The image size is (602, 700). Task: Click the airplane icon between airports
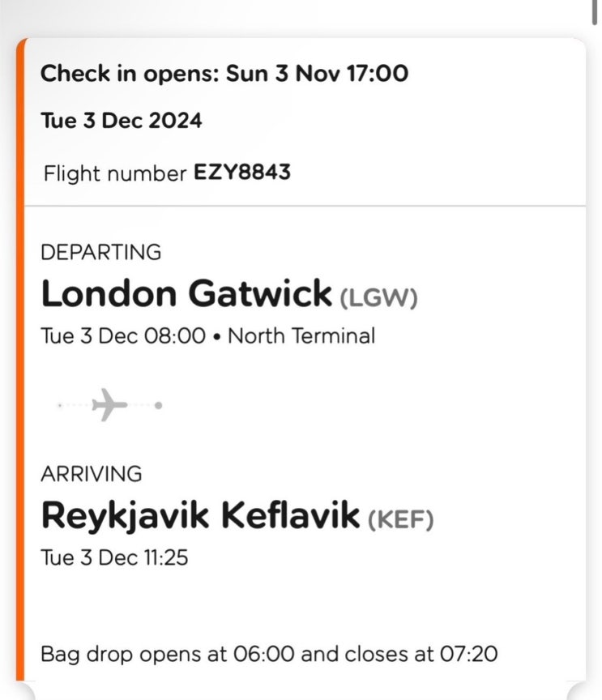coord(108,404)
